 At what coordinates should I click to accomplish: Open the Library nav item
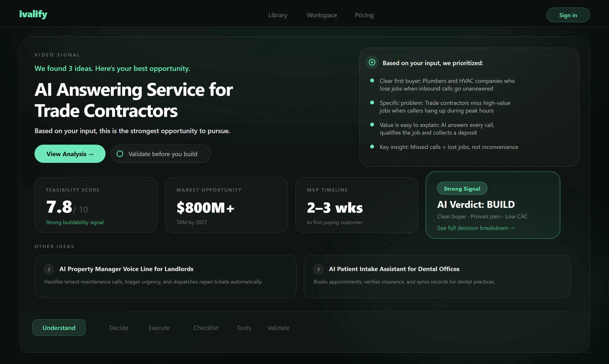278,15
